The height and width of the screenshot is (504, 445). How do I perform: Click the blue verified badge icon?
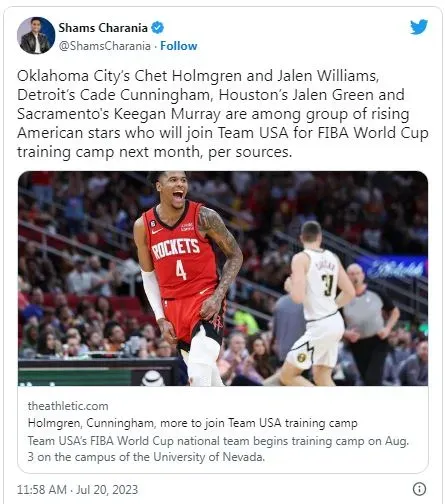pyautogui.click(x=157, y=28)
